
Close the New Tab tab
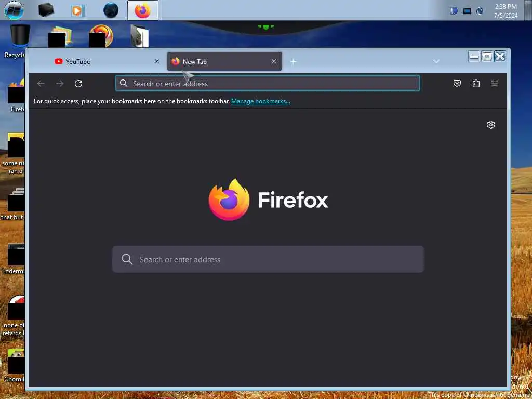coord(274,61)
